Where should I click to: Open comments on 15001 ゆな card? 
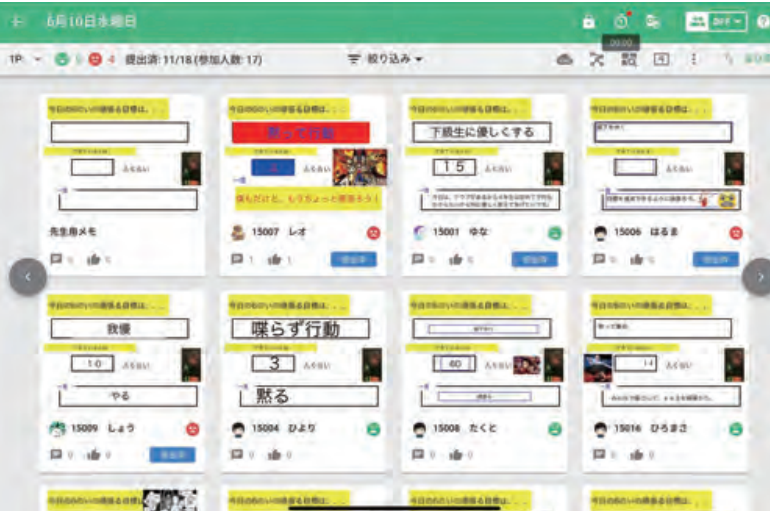(420, 259)
